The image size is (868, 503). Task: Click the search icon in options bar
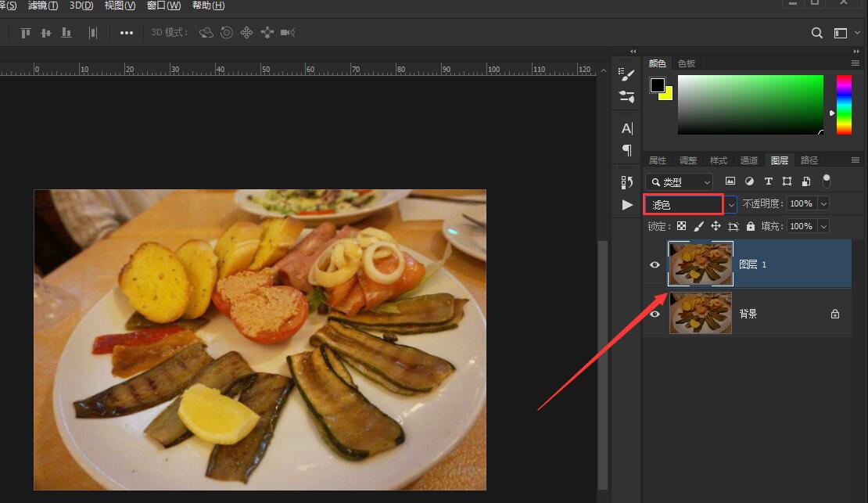[816, 33]
